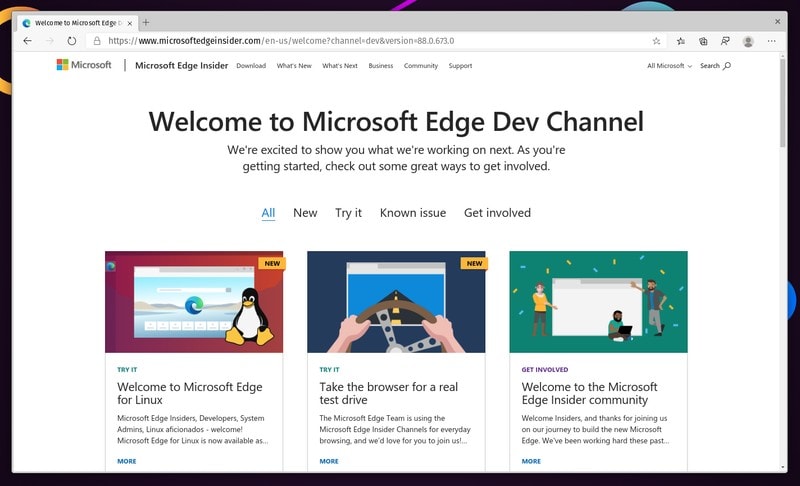
Task: Click MORE on the Insider community card
Action: 531,461
